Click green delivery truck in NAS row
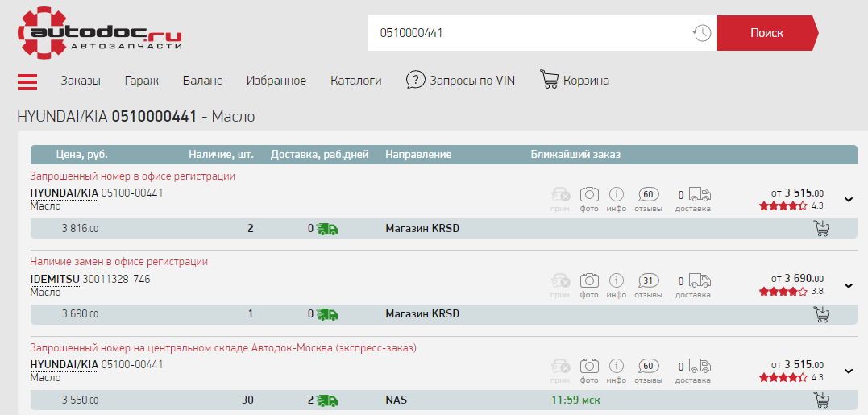Screen dimensions: 868x415 tap(327, 400)
